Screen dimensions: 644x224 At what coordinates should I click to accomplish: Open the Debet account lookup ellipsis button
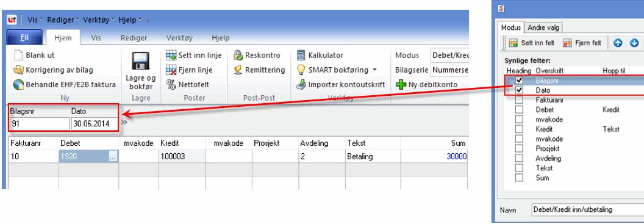point(113,156)
